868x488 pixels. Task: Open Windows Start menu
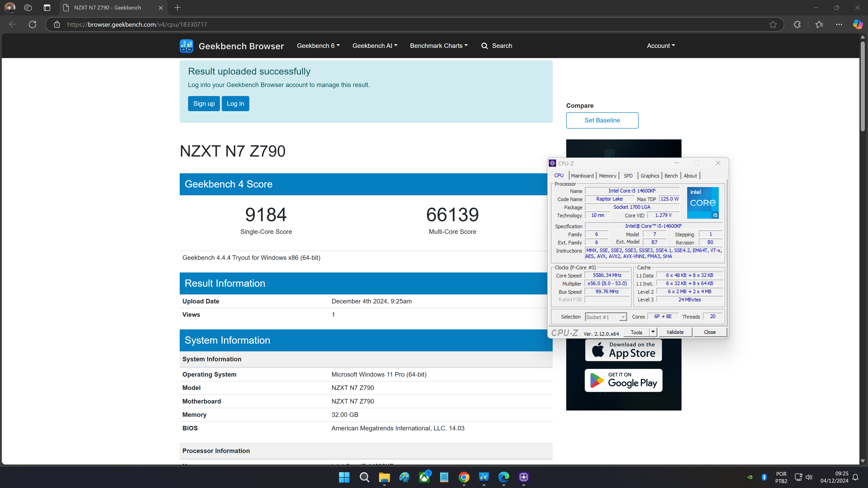pos(344,477)
